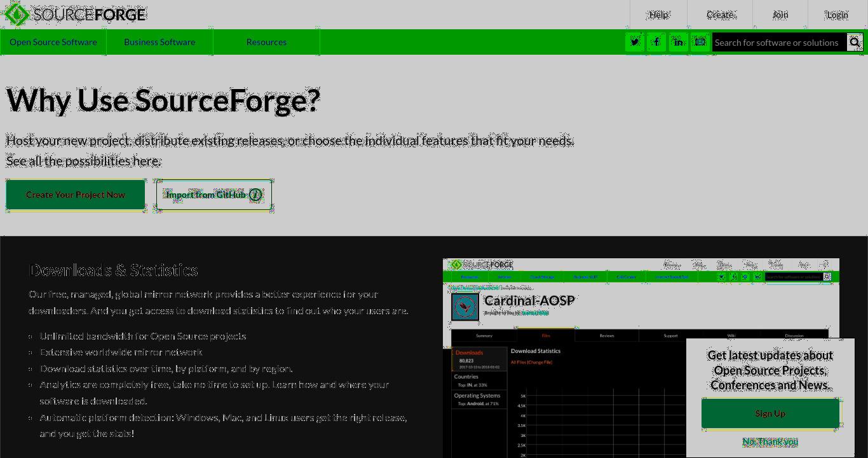Viewport: 868px width, 458px height.
Task: Click Import from GitHub button
Action: (214, 195)
